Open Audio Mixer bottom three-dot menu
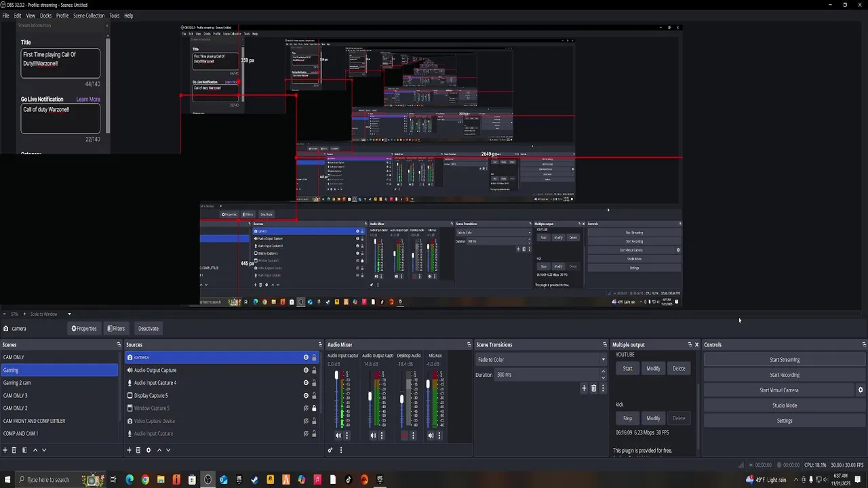Screen dimensions: 868x488 point(340,450)
